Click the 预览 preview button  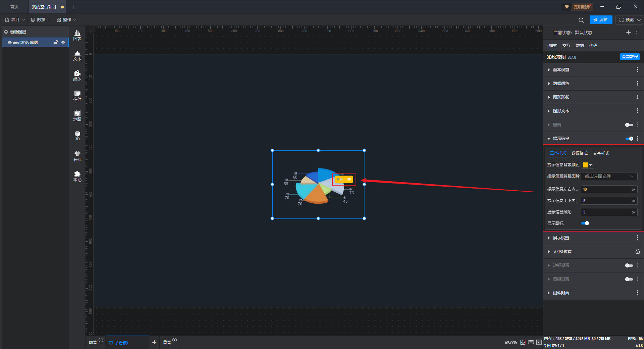click(626, 20)
